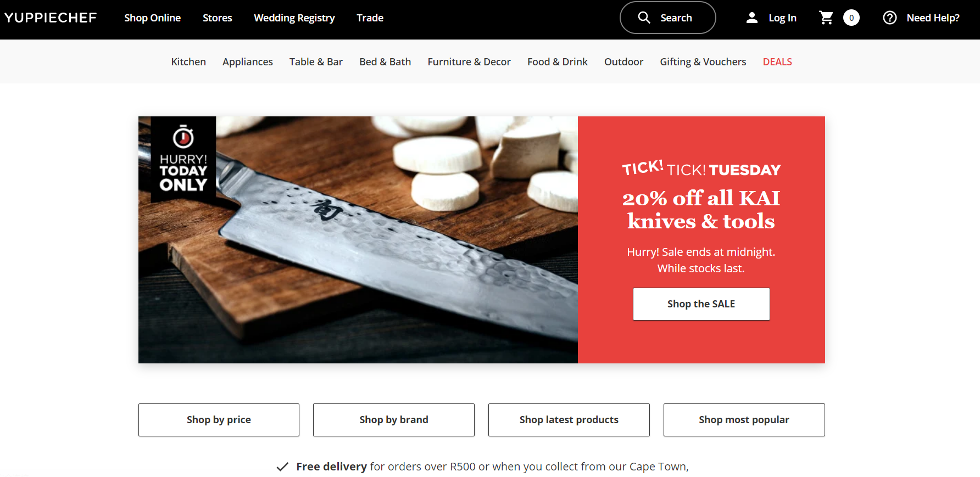Open the Shop Online menu
The width and height of the screenshot is (980, 477).
coord(152,18)
